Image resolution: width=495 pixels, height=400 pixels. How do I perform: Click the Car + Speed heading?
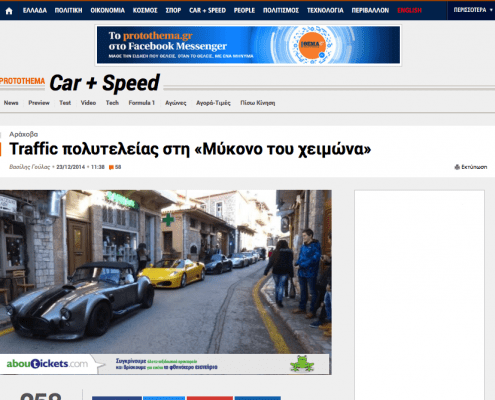(105, 83)
